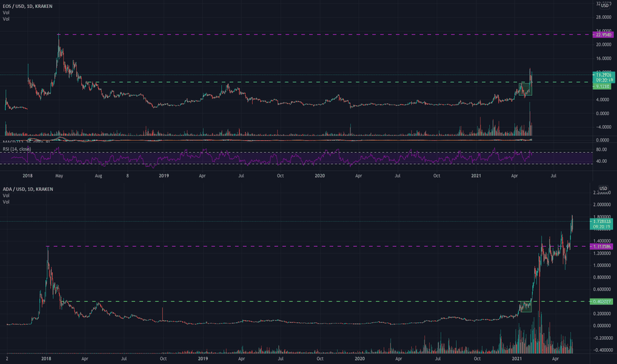Screen dimensions: 617x364
Task: Open the EOS / USD, 1D, KRAKEN symbol legend
Action: click(28, 7)
